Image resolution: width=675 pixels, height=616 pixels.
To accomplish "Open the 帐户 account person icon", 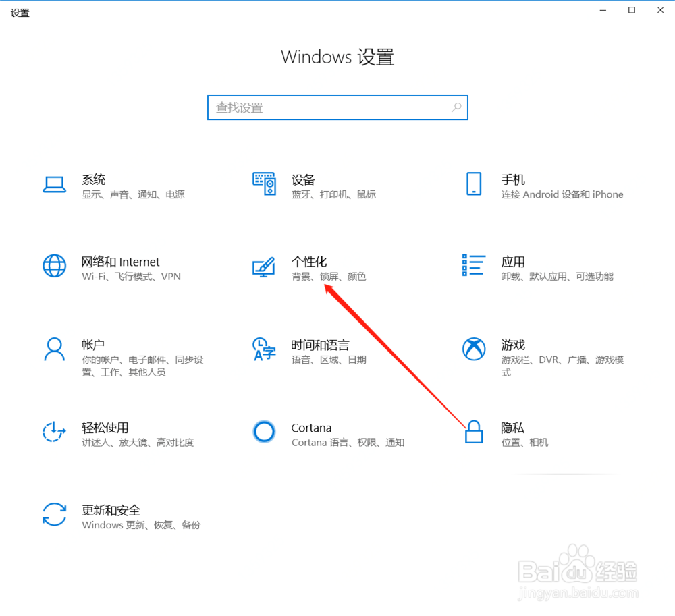I will (x=54, y=349).
